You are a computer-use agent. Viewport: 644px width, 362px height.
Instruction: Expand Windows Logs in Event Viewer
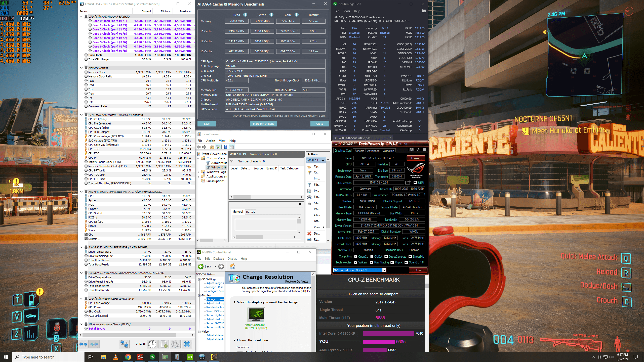(198, 172)
